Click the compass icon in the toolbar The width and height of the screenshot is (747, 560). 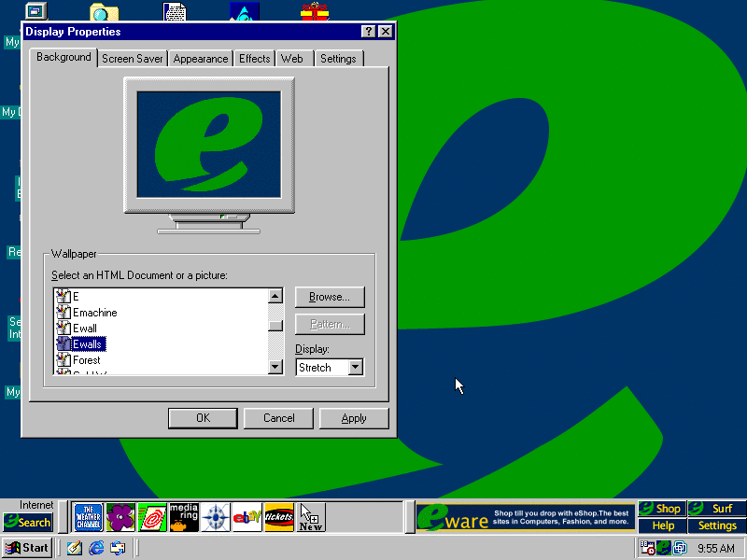(x=216, y=517)
